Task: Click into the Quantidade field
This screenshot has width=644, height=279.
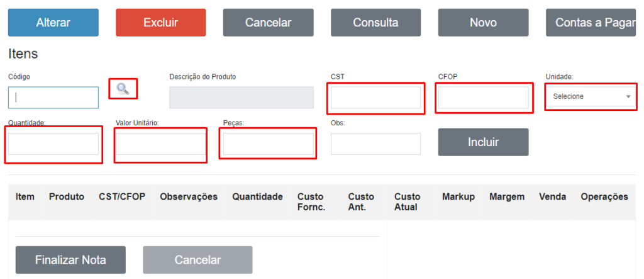Action: pos(53,144)
